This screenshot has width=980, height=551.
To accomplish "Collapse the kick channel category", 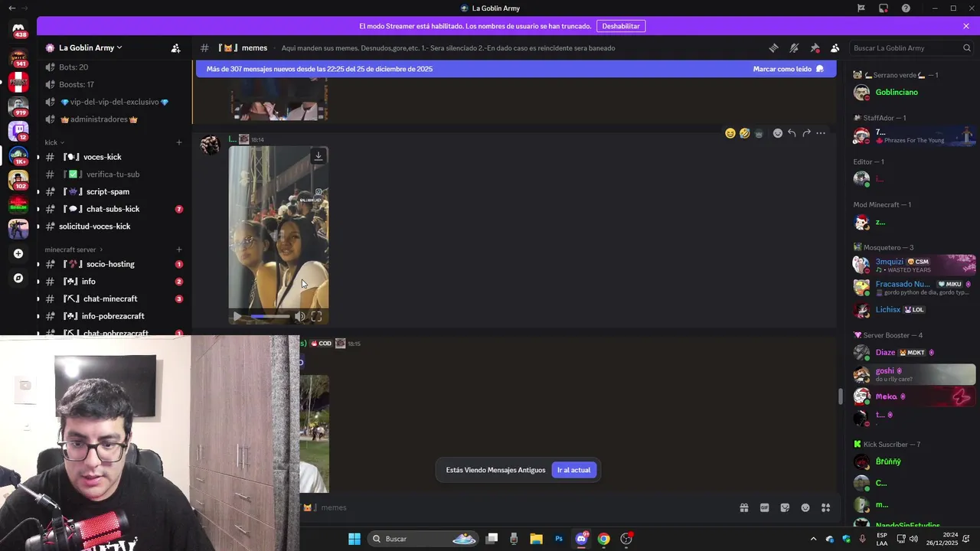I will click(54, 142).
